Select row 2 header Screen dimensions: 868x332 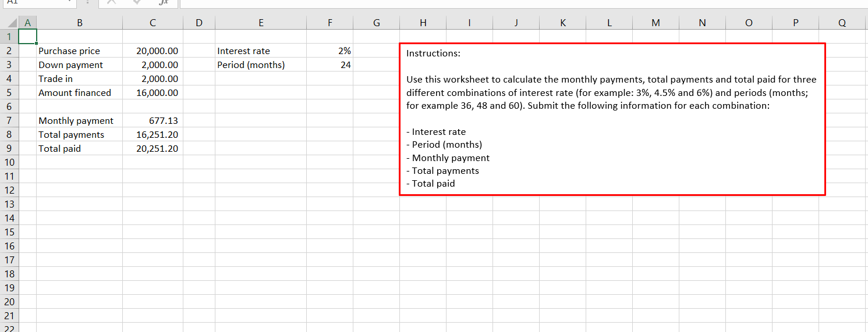coord(9,51)
